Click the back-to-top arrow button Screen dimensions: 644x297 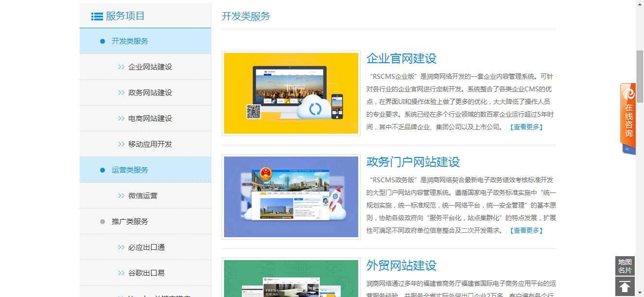pos(625,287)
